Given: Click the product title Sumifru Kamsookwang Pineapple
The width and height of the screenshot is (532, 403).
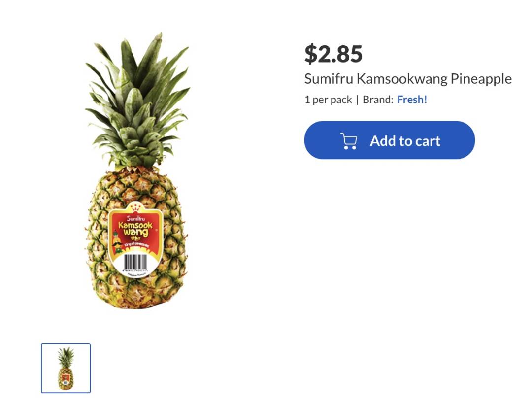Looking at the screenshot, I should (408, 79).
